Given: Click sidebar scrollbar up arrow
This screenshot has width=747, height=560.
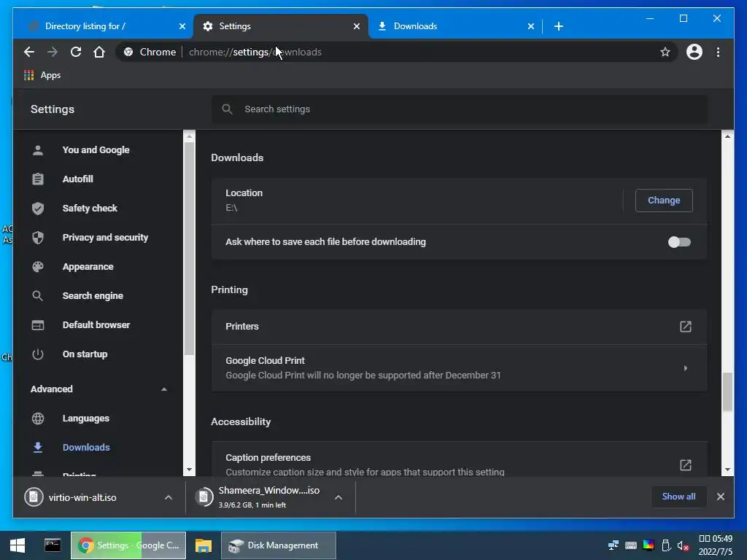Looking at the screenshot, I should coord(189,136).
